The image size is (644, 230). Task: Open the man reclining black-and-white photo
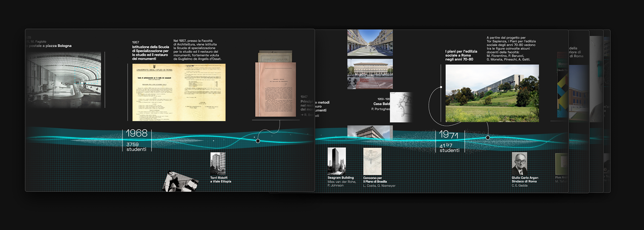180,181
